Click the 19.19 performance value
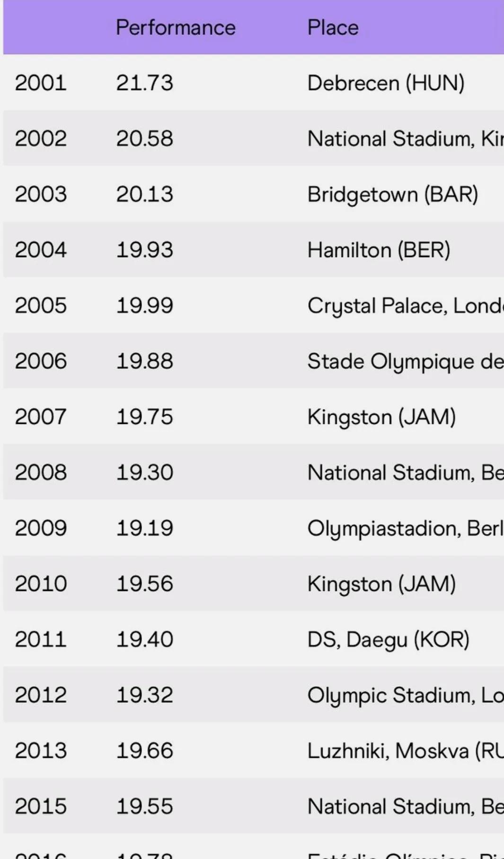Screen dimensions: 504x859 pos(145,528)
